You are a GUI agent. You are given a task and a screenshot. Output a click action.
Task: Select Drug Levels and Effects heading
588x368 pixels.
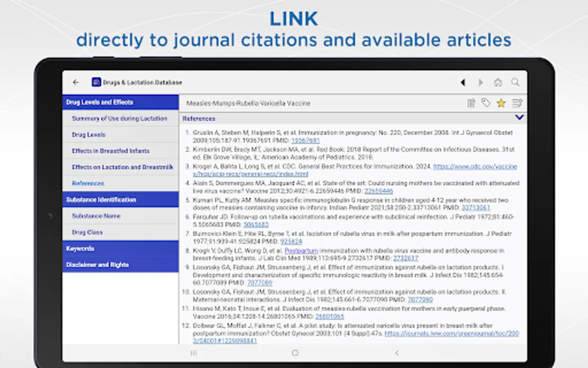[120, 102]
